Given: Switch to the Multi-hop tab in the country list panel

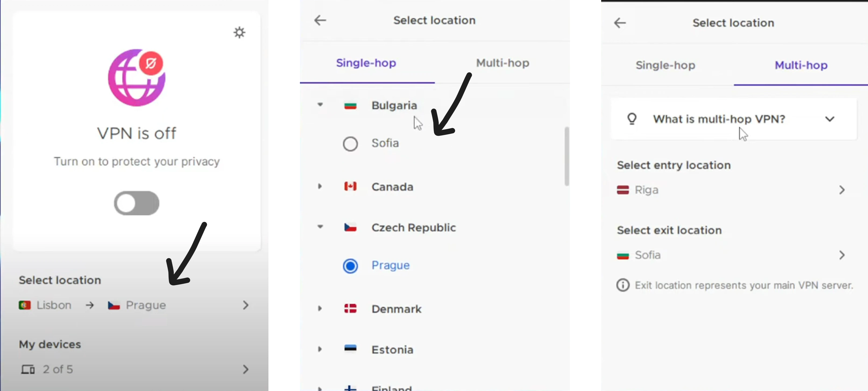Looking at the screenshot, I should pos(502,63).
